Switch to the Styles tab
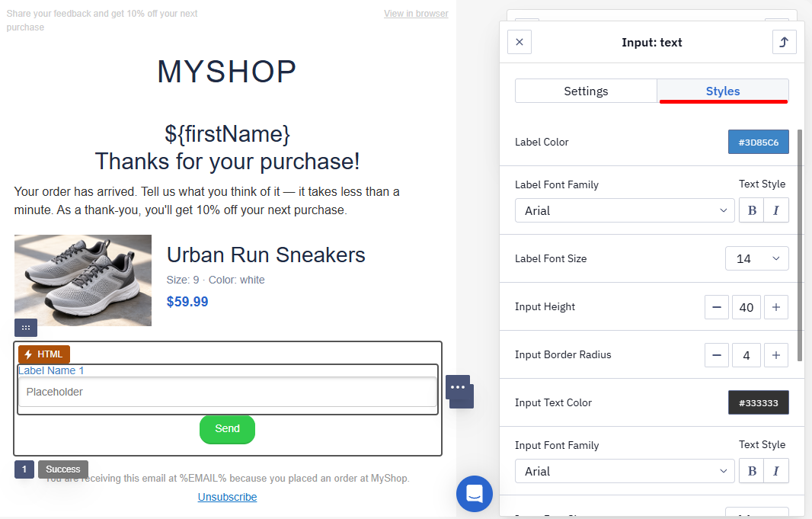The image size is (812, 519). [723, 91]
